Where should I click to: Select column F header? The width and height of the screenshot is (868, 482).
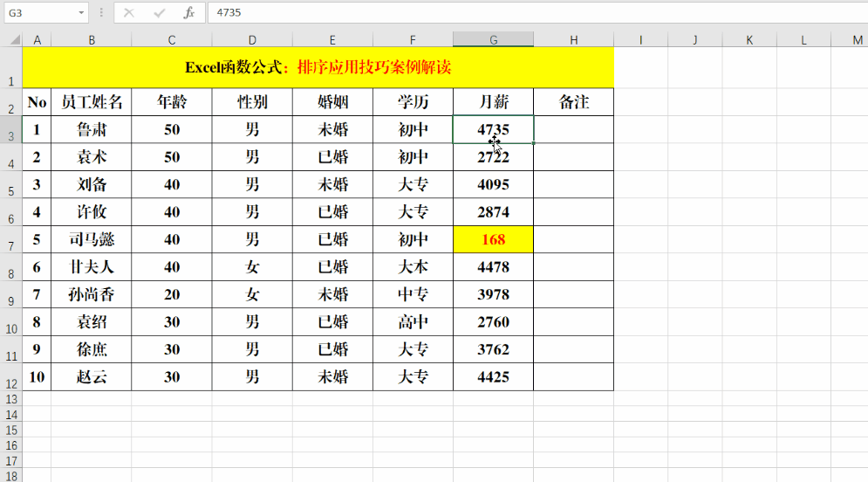pyautogui.click(x=413, y=40)
